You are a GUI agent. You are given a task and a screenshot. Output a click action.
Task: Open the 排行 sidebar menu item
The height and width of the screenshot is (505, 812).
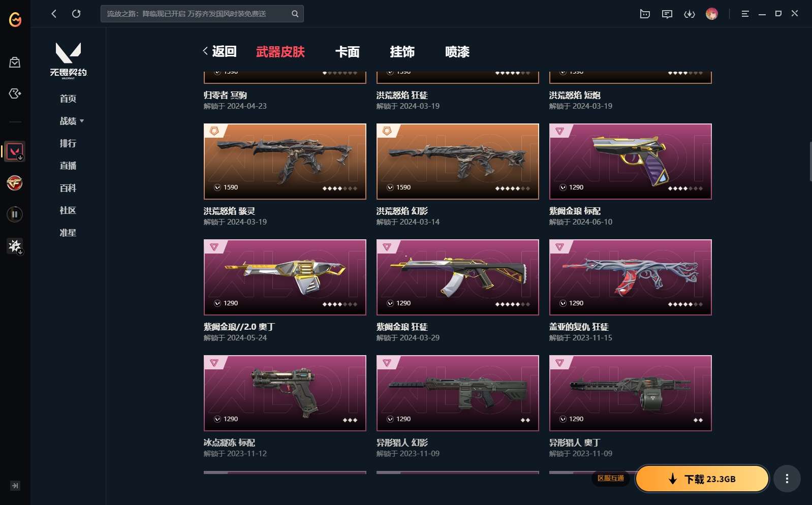pyautogui.click(x=68, y=143)
